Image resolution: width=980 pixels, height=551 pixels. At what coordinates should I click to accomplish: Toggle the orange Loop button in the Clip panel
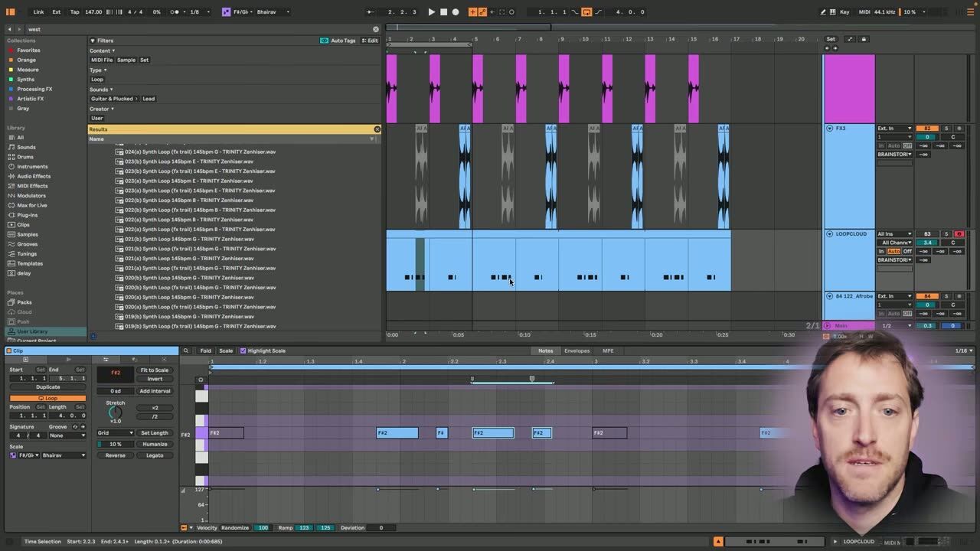(48, 398)
